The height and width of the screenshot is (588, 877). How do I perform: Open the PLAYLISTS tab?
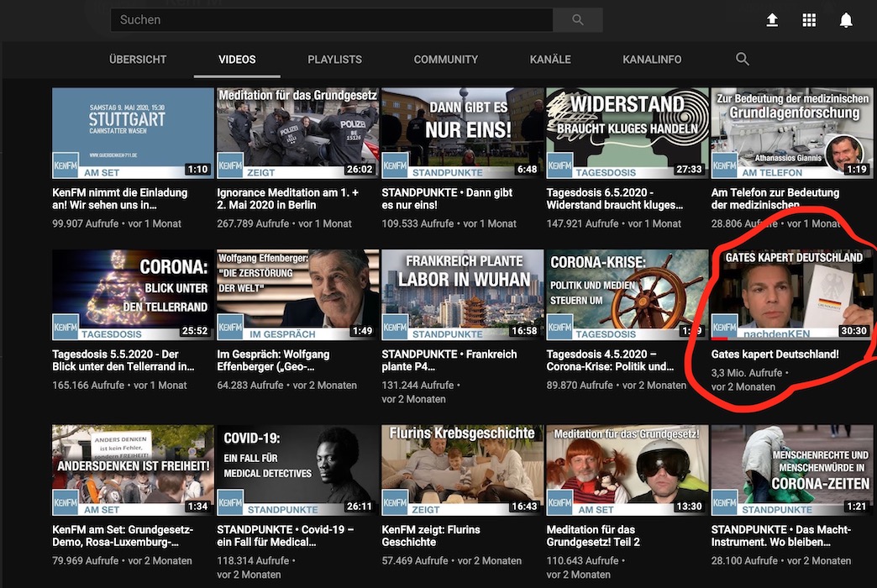pos(334,60)
